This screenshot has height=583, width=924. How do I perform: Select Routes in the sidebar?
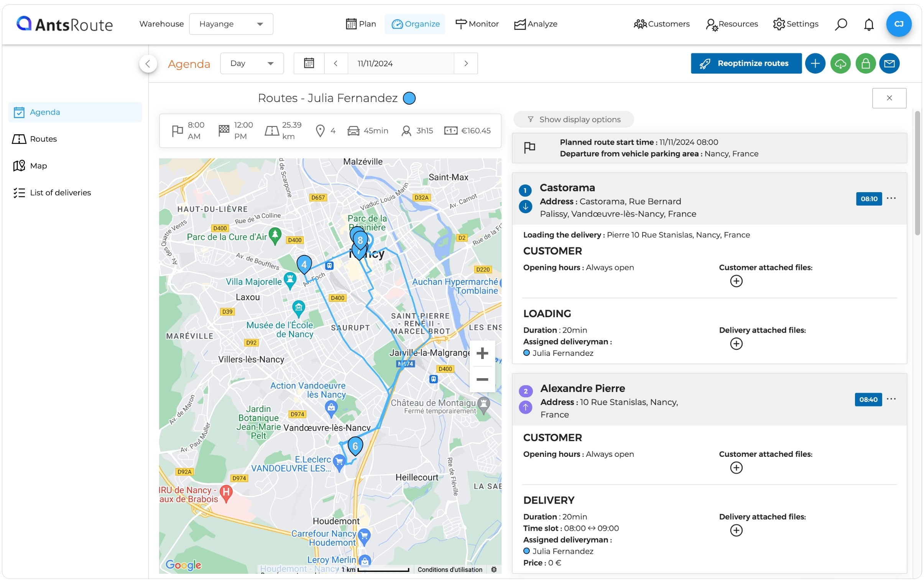coord(75,139)
